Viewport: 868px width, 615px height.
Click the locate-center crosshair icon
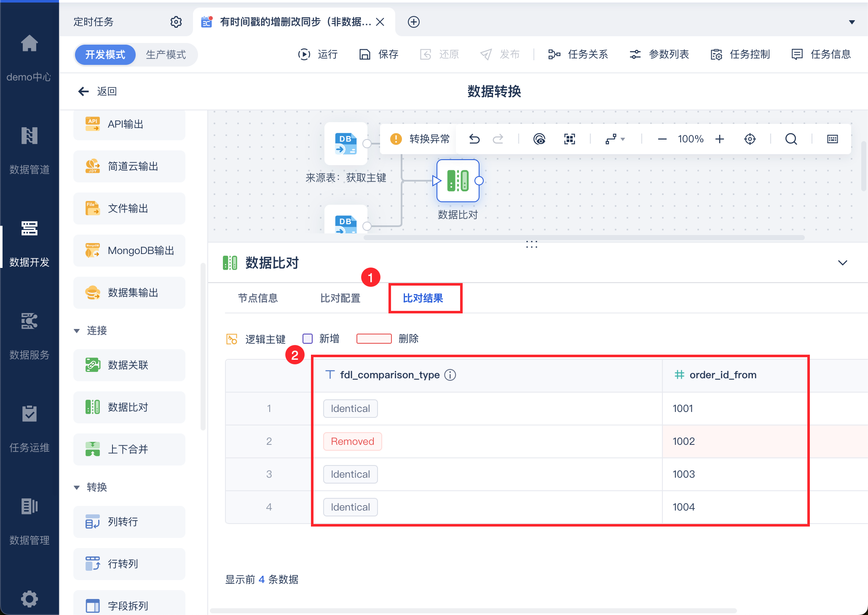click(x=750, y=139)
